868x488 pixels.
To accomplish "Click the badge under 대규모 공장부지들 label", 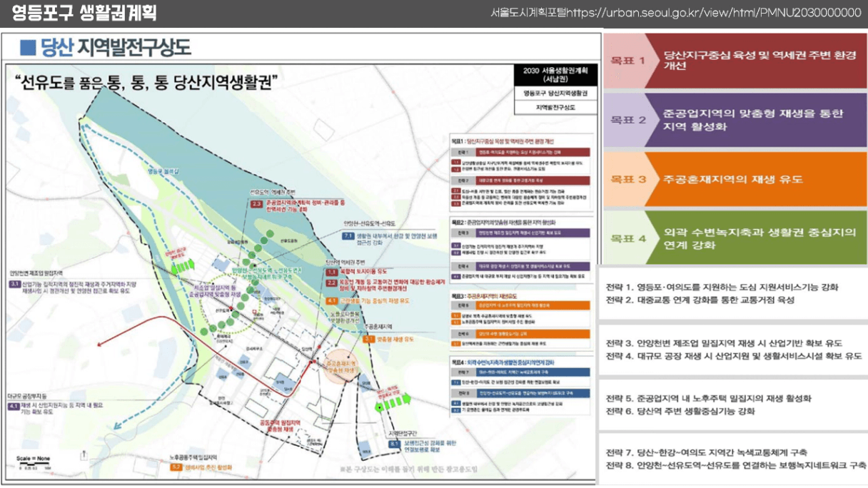I will (15, 407).
